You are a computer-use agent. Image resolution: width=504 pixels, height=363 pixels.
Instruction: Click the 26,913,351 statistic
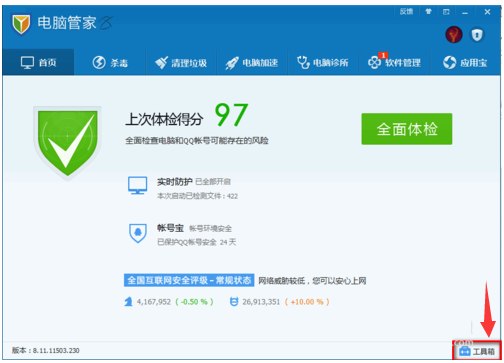261,302
